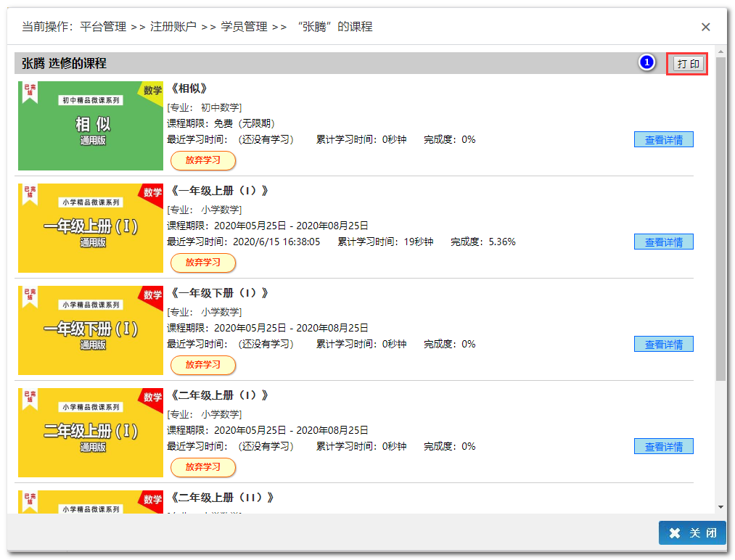
Task: Close dialog with the X icon
Action: pyautogui.click(x=705, y=27)
